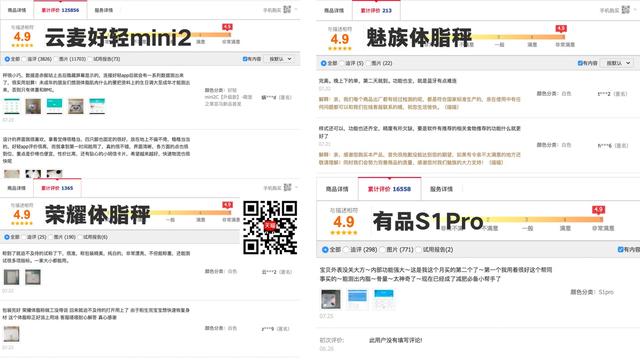Switch to the 累计评价 16558 tab
The width and height of the screenshot is (640, 360).
[389, 189]
